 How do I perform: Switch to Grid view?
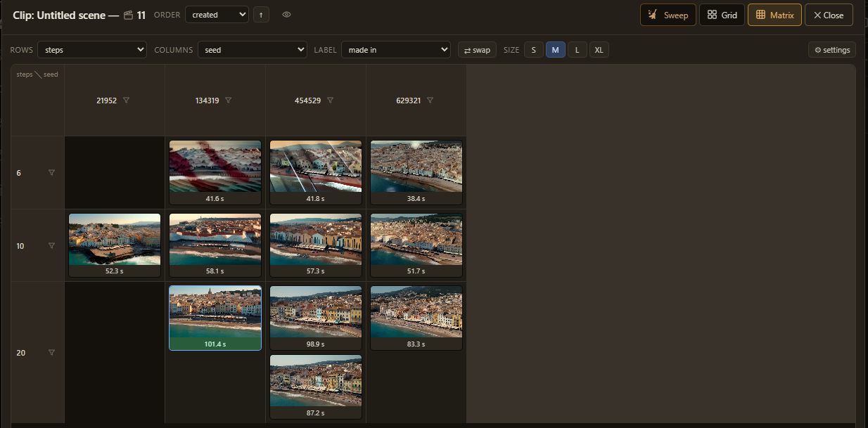click(722, 15)
